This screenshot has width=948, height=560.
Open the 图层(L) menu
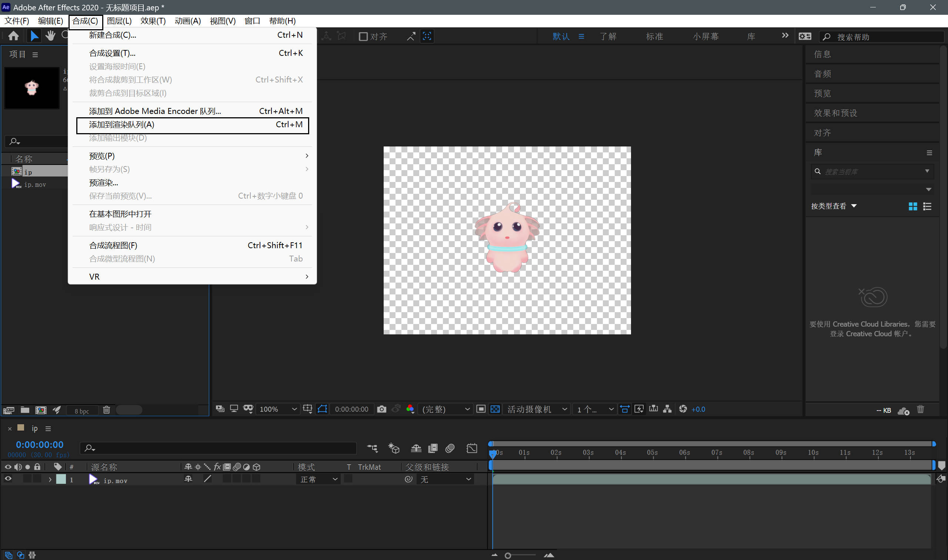pos(119,21)
